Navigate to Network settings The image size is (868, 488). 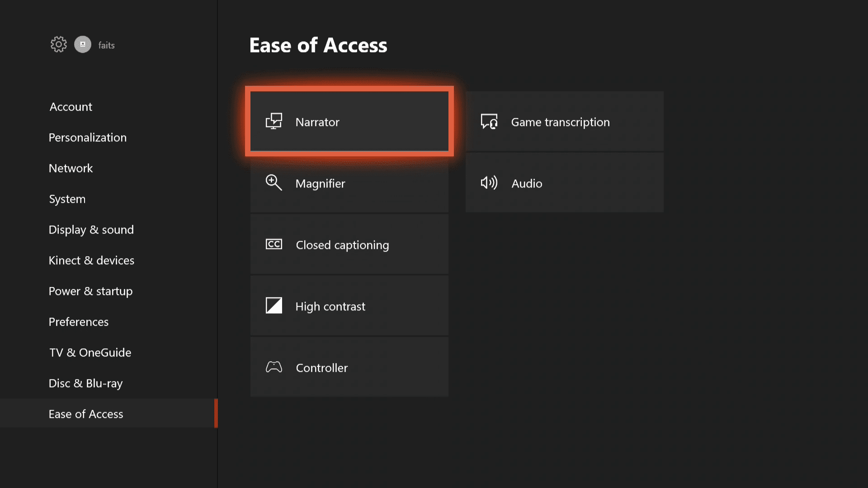point(71,168)
